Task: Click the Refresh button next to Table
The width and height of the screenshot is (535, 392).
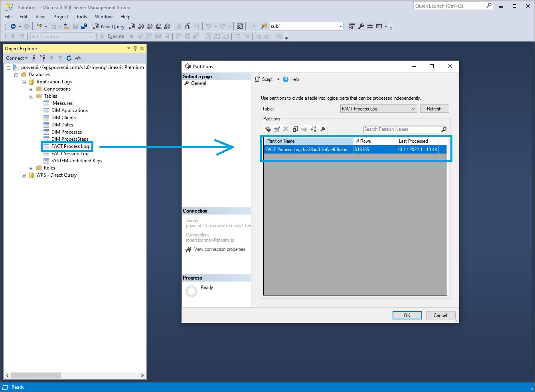Action: click(434, 108)
